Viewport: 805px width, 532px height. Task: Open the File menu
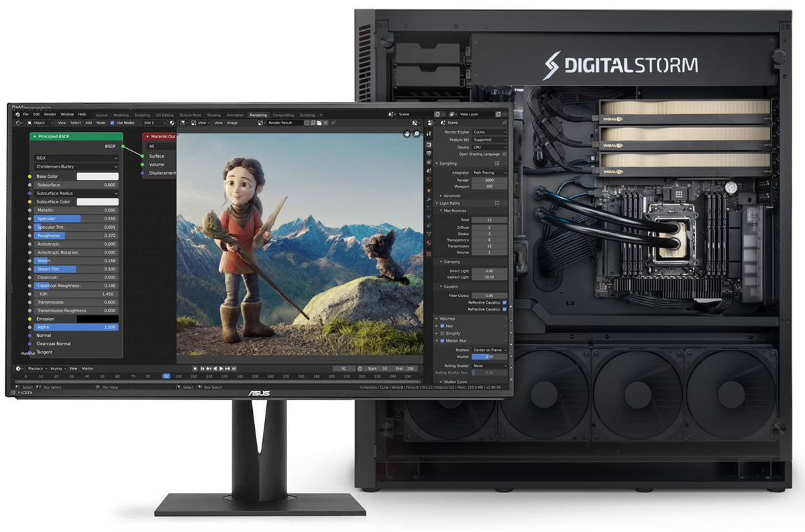coord(25,114)
